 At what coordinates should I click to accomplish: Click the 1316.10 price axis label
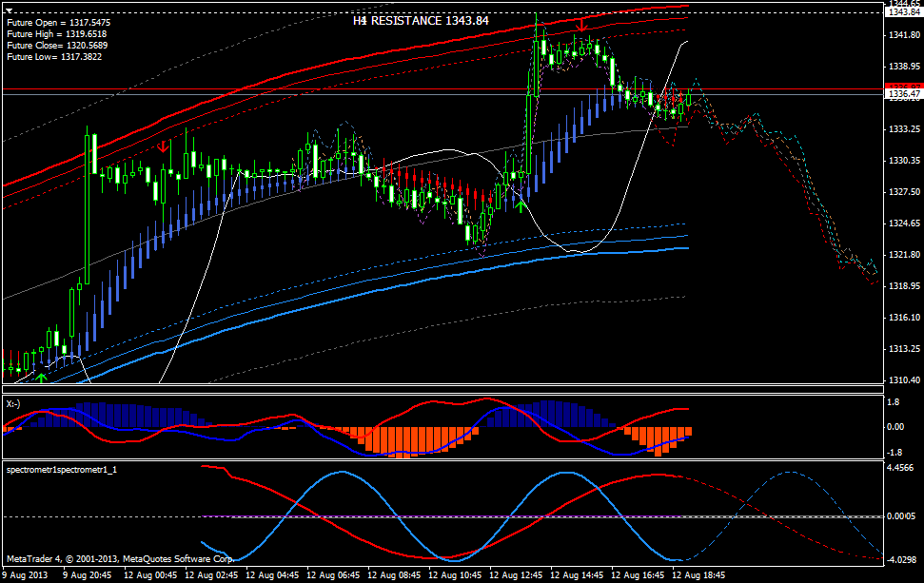(x=904, y=318)
